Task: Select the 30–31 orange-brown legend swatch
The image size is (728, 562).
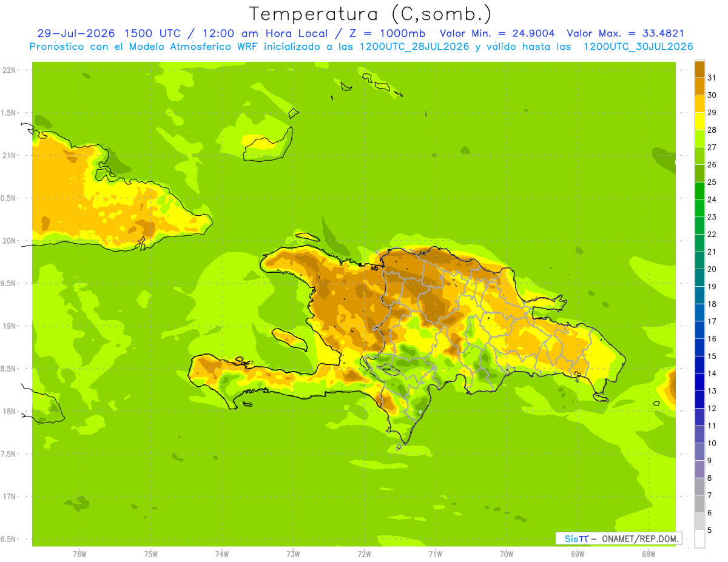Action: coord(699,86)
